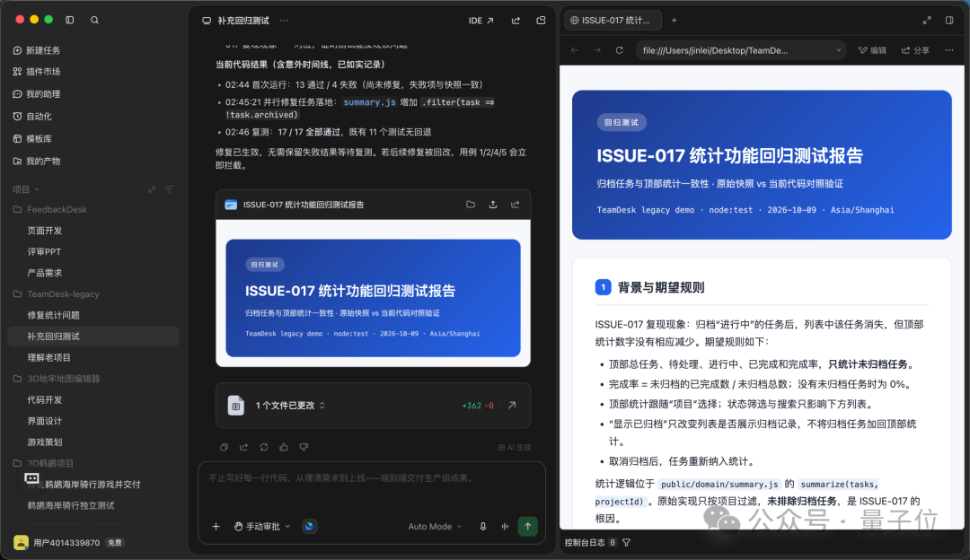Share the conversation from the chat header
Image resolution: width=970 pixels, height=560 pixels.
point(516,21)
